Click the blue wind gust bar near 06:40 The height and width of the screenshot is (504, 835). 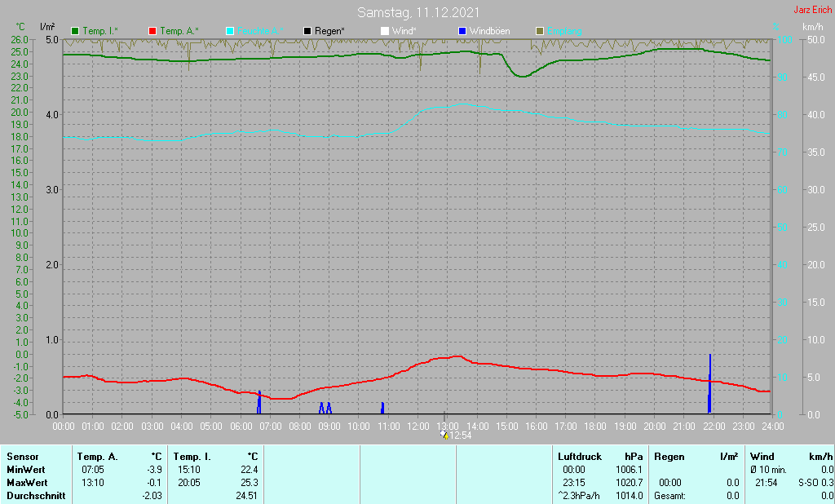pyautogui.click(x=258, y=402)
